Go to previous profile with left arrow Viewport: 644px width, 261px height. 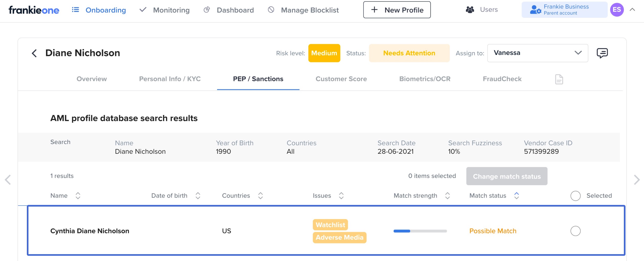point(8,180)
